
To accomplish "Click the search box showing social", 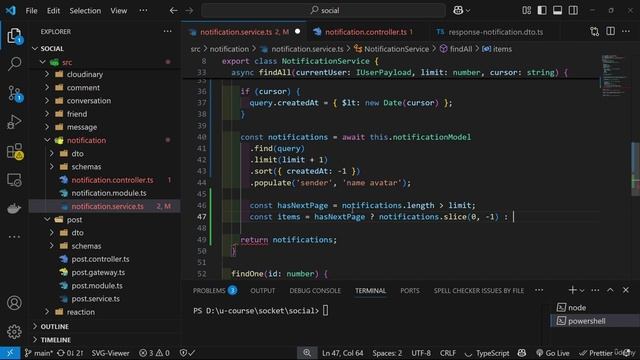I will 323,11.
